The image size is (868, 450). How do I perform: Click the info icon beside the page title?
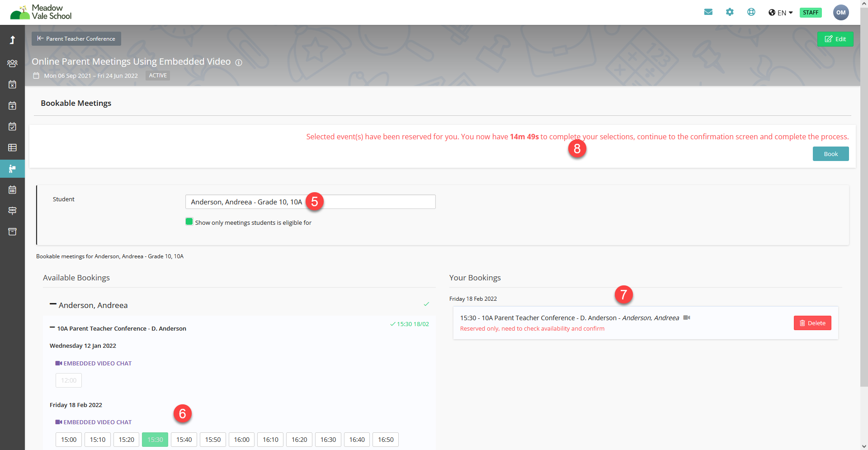click(x=239, y=63)
